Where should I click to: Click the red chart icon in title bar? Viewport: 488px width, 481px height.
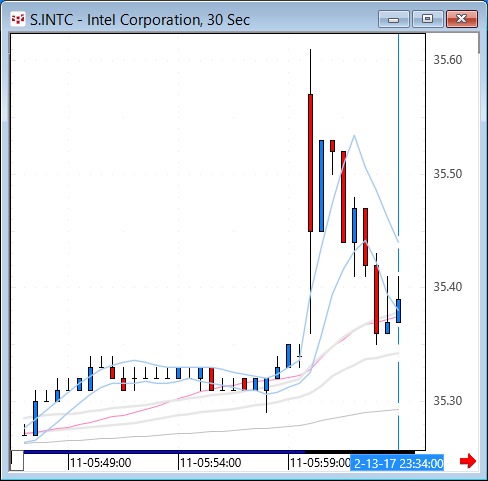(x=18, y=19)
